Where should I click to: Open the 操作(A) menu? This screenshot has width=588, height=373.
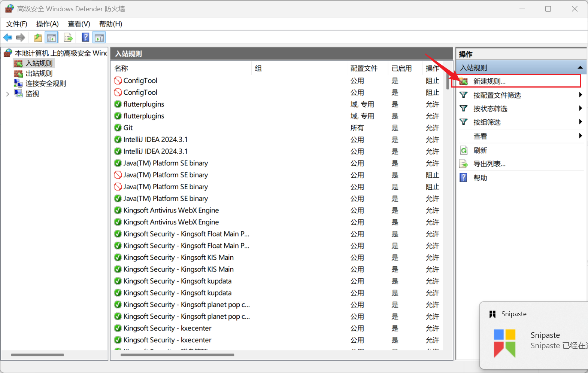tap(47, 24)
